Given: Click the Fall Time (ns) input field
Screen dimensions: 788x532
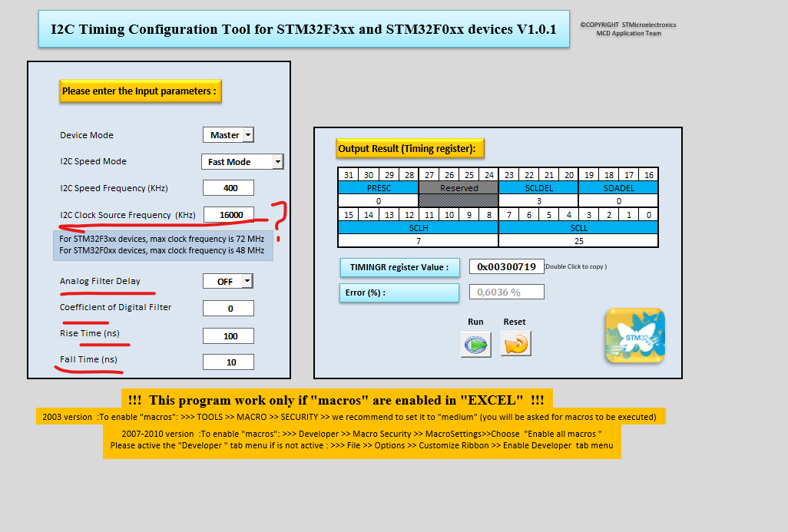Looking at the screenshot, I should pyautogui.click(x=228, y=362).
